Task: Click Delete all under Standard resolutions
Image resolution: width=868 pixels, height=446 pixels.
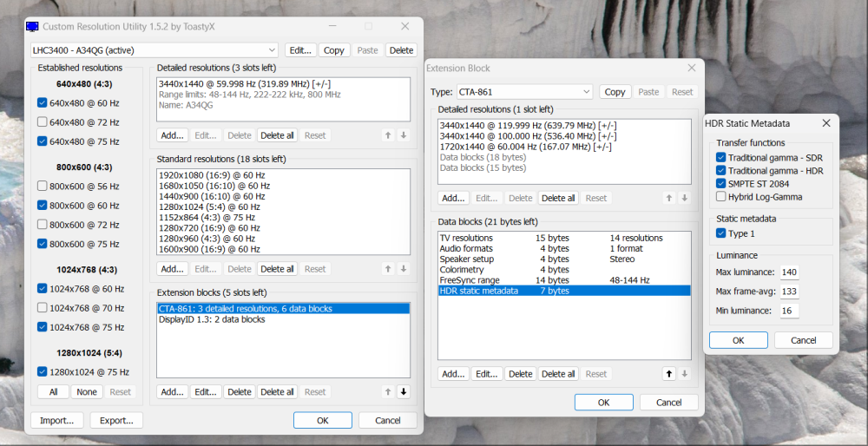Action: 278,269
